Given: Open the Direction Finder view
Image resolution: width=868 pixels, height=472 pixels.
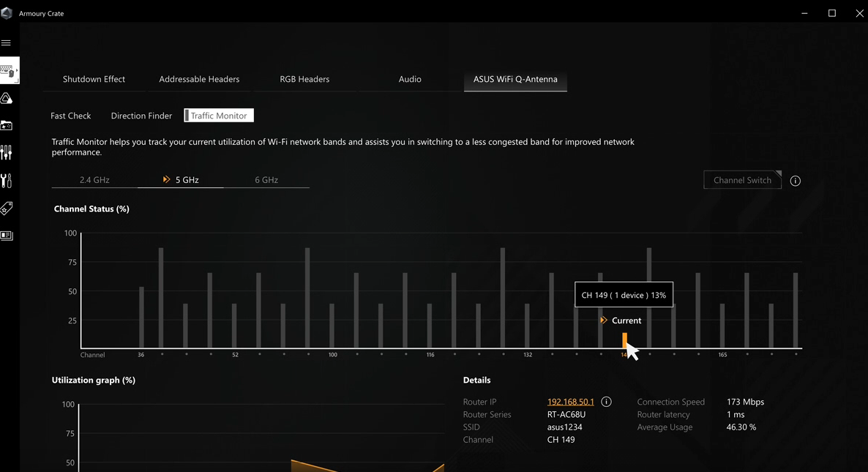Looking at the screenshot, I should pos(141,116).
